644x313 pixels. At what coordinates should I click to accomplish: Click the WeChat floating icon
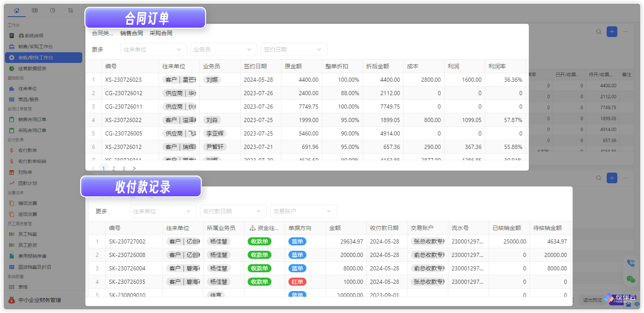(631, 279)
